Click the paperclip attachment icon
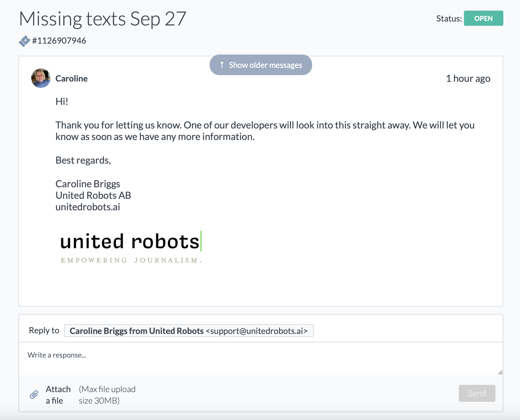 tap(34, 395)
